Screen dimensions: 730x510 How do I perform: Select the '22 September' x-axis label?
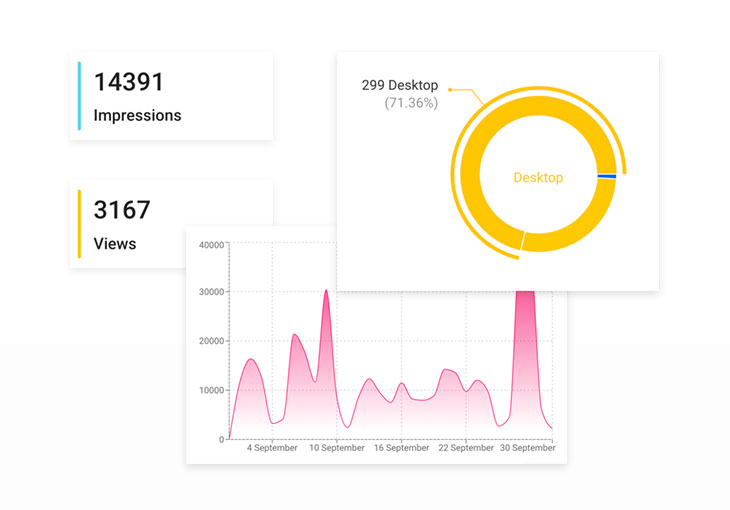pos(466,449)
